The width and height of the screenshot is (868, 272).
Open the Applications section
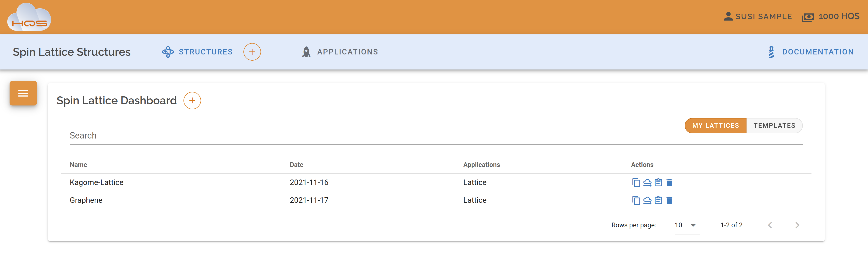[x=347, y=52]
